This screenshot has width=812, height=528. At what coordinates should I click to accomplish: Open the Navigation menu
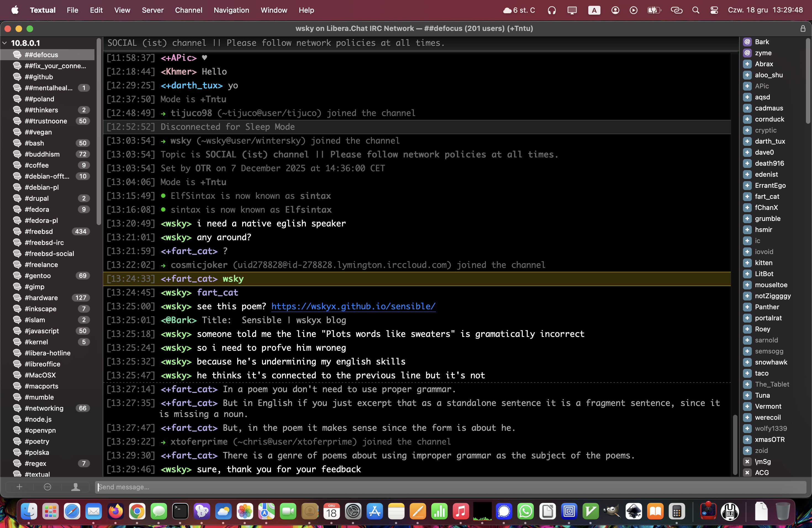[231, 10]
